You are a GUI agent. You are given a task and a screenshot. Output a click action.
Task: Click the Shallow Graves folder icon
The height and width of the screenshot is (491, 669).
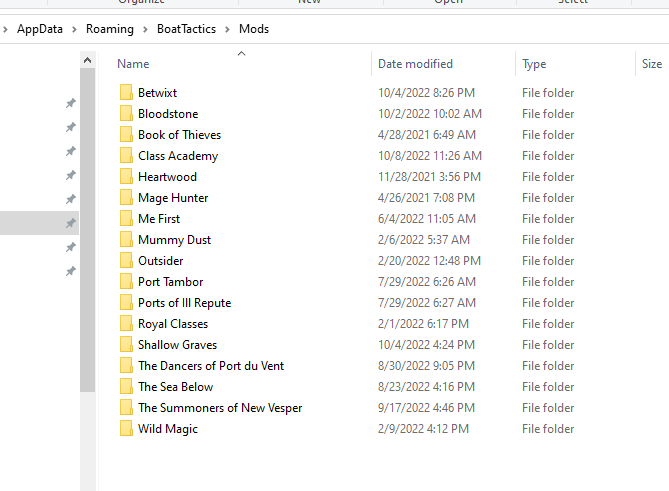click(126, 344)
